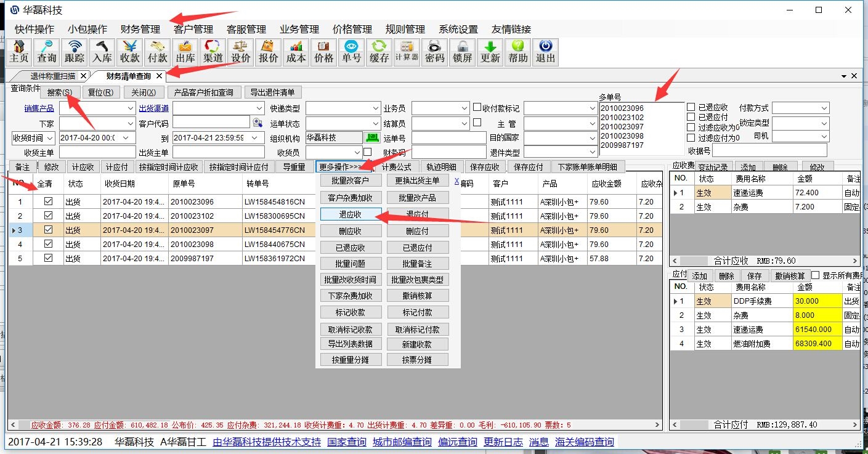Image resolution: width=868 pixels, height=454 pixels.
Task: Open the 付款方式 dropdown list
Action: click(824, 108)
